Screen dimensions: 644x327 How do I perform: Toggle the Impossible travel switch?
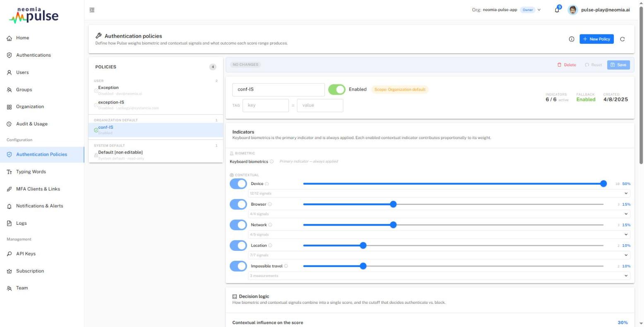(238, 266)
